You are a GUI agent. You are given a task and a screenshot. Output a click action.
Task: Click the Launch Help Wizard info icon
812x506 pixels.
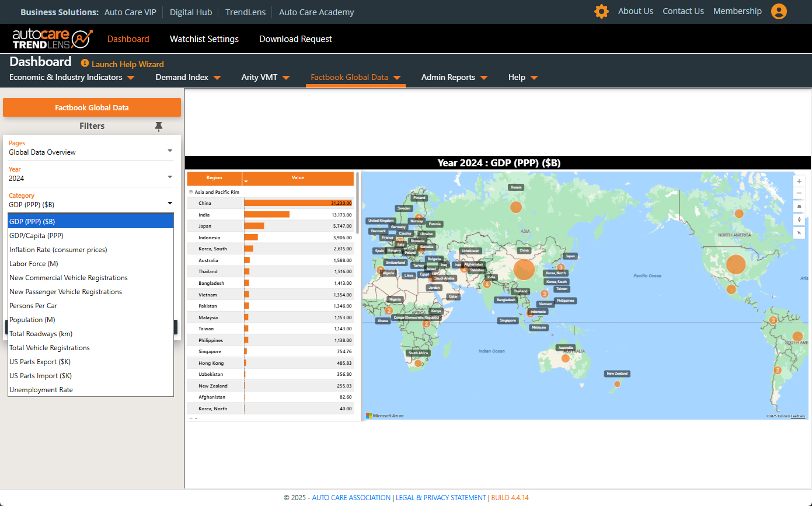(x=85, y=63)
